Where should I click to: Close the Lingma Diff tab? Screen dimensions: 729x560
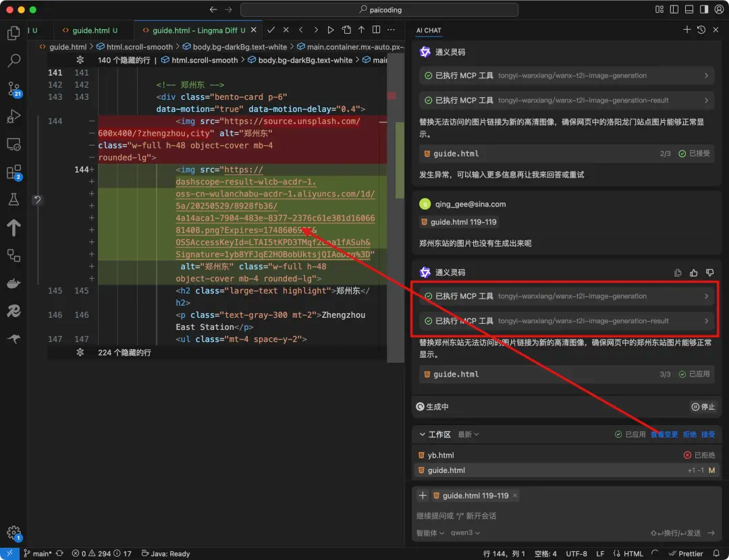[x=253, y=30]
